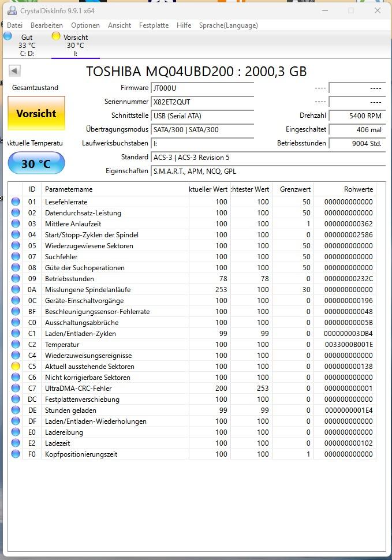Click the Rohwerte column header

pyautogui.click(x=345, y=189)
